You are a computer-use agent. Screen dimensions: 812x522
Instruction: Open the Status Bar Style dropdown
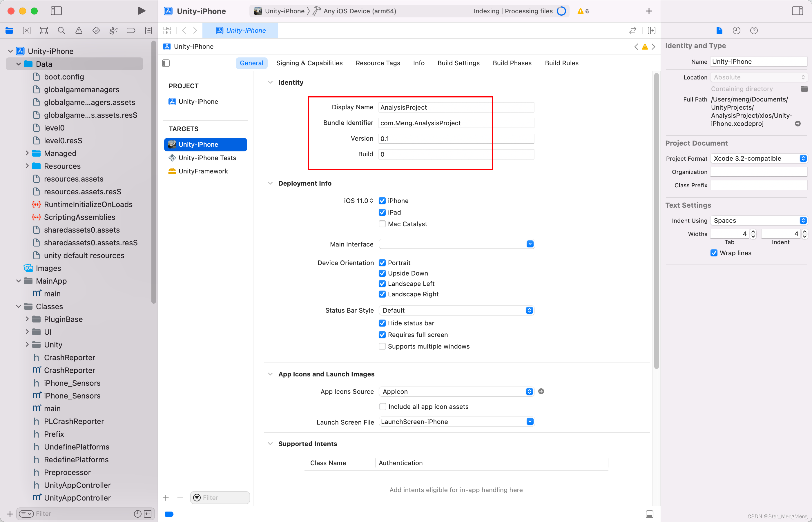pyautogui.click(x=530, y=310)
